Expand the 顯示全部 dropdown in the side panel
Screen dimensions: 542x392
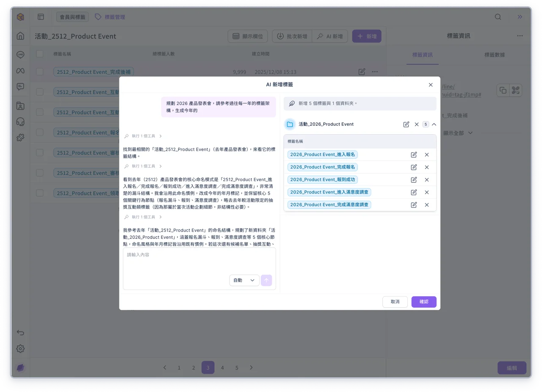[x=458, y=133]
